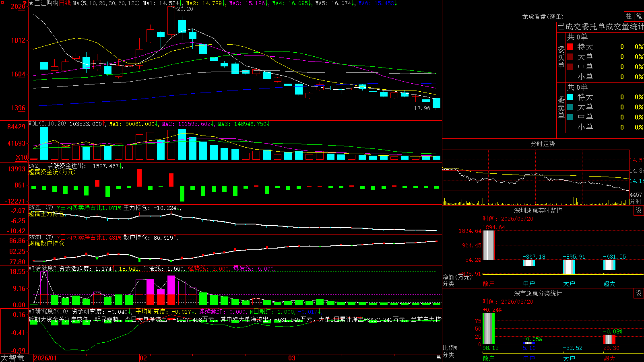The width and height of the screenshot is (644, 362).
Task: Click the 2026/01 timeline marker
Action: tap(45, 358)
